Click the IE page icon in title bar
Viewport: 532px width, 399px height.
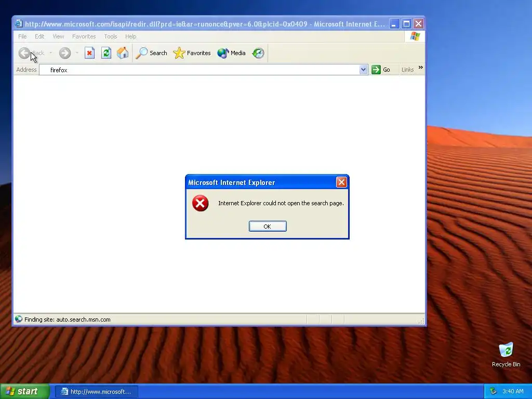[19, 24]
